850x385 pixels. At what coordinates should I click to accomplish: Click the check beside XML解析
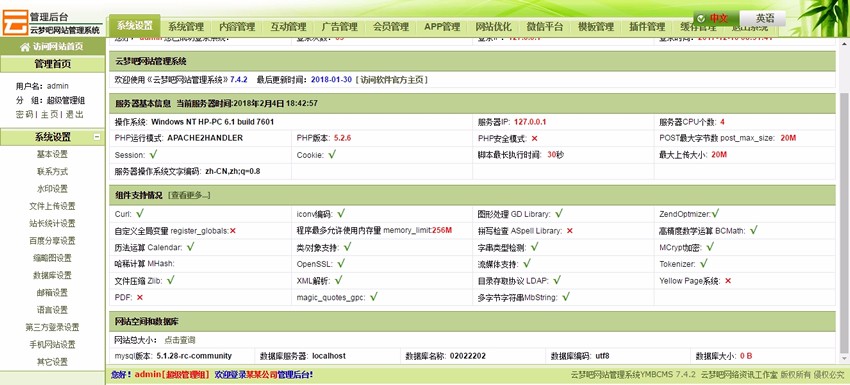click(339, 280)
